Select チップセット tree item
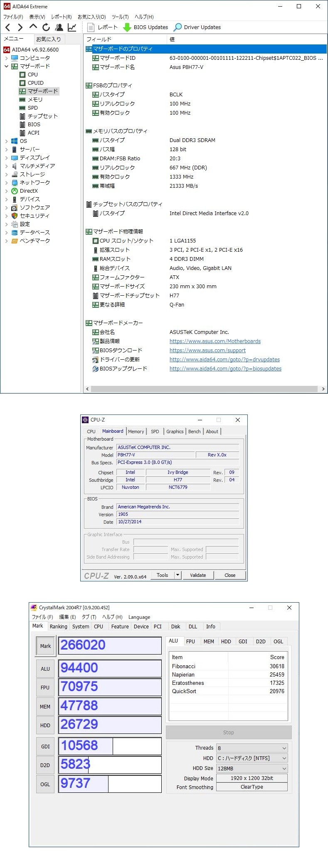 click(x=42, y=116)
